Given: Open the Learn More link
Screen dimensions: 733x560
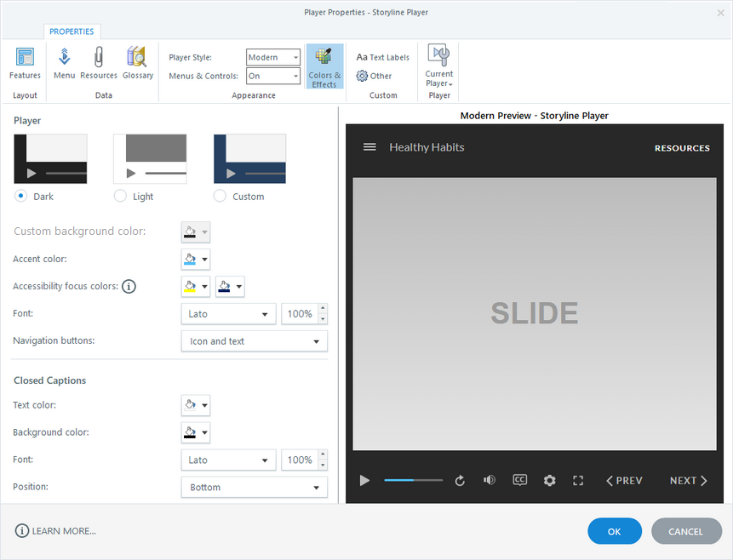Looking at the screenshot, I should tap(56, 531).
